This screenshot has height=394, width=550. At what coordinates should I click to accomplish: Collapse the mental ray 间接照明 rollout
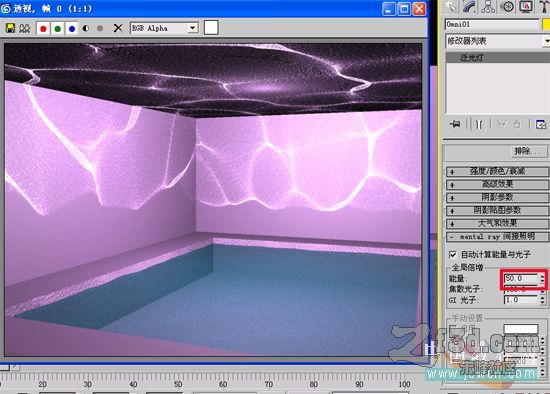click(497, 236)
